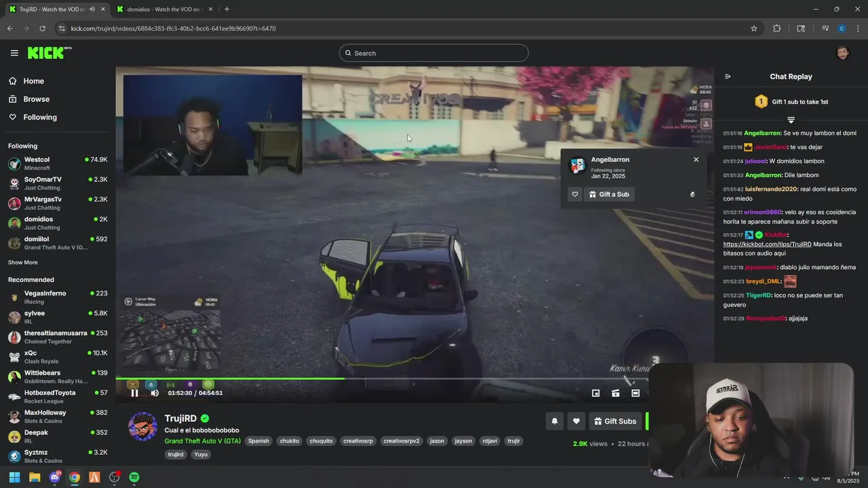Open Westcol channel in Following list
Viewport: 868px width, 488px height.
(58, 163)
